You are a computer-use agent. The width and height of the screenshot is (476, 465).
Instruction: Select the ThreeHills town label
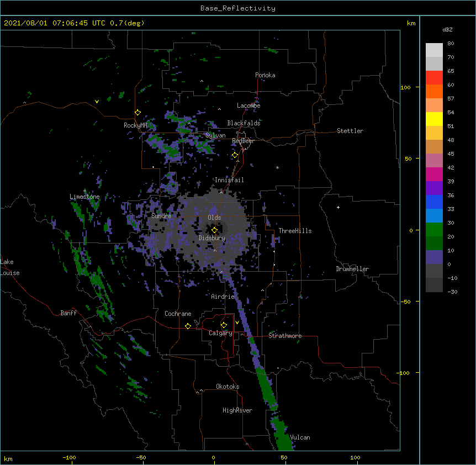click(295, 231)
